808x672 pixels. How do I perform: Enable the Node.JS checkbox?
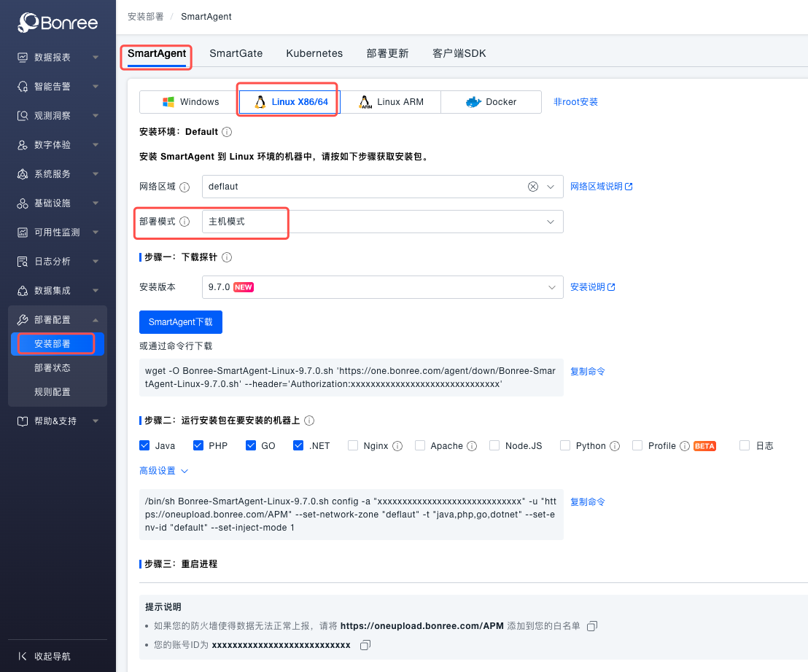coord(494,445)
